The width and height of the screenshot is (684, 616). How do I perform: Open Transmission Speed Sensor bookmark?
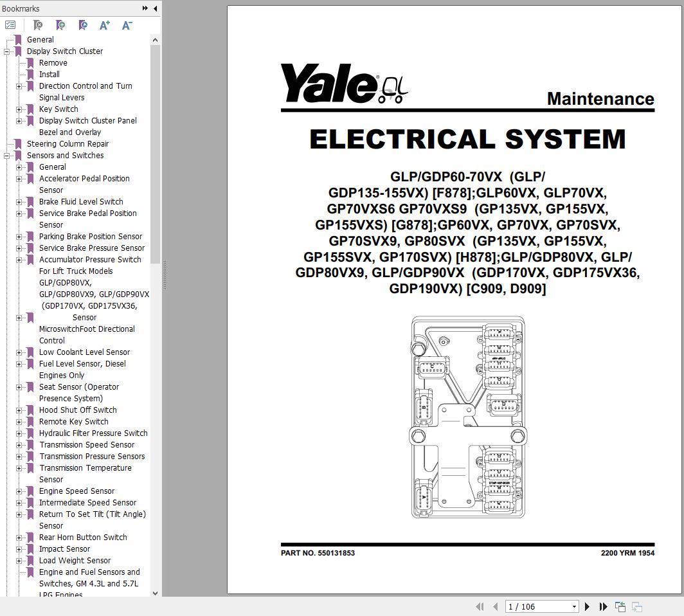click(87, 444)
